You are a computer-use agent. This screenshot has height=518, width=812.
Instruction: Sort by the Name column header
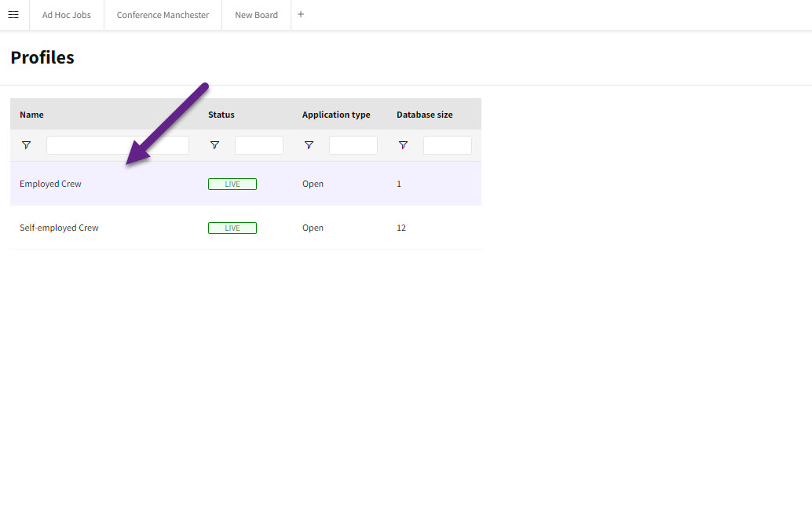pyautogui.click(x=31, y=115)
